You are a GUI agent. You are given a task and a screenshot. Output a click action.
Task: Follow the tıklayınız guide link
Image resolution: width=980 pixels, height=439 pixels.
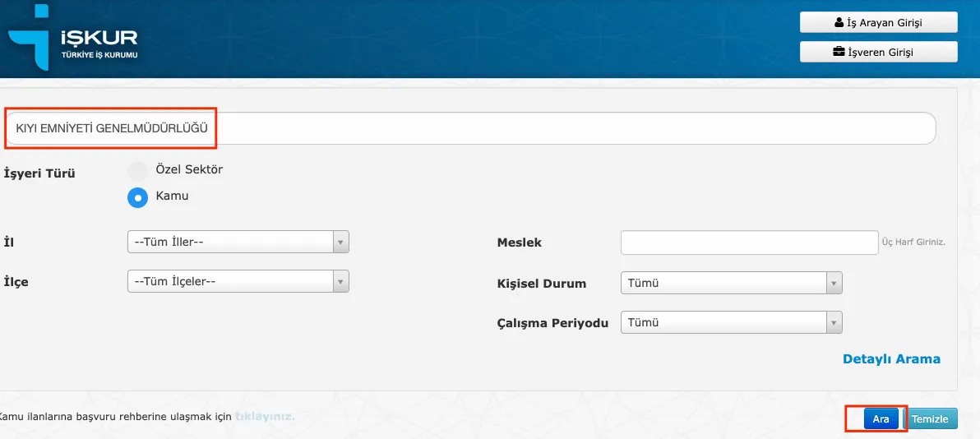pyautogui.click(x=265, y=417)
